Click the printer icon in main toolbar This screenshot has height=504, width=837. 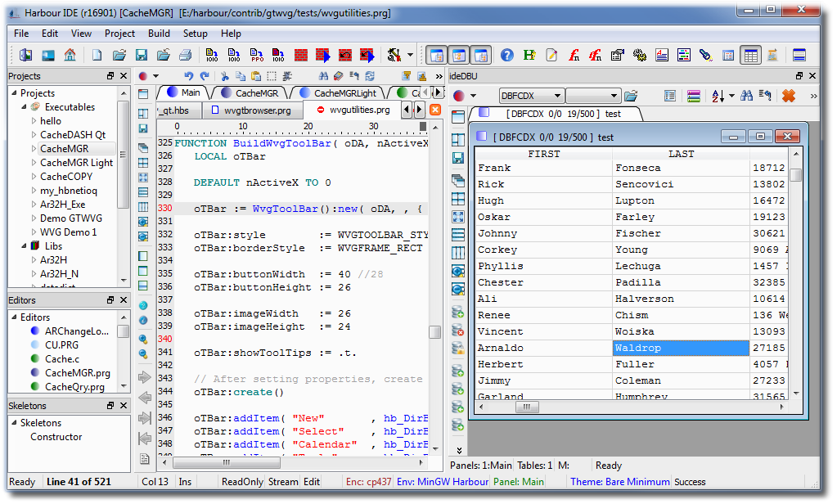click(185, 56)
